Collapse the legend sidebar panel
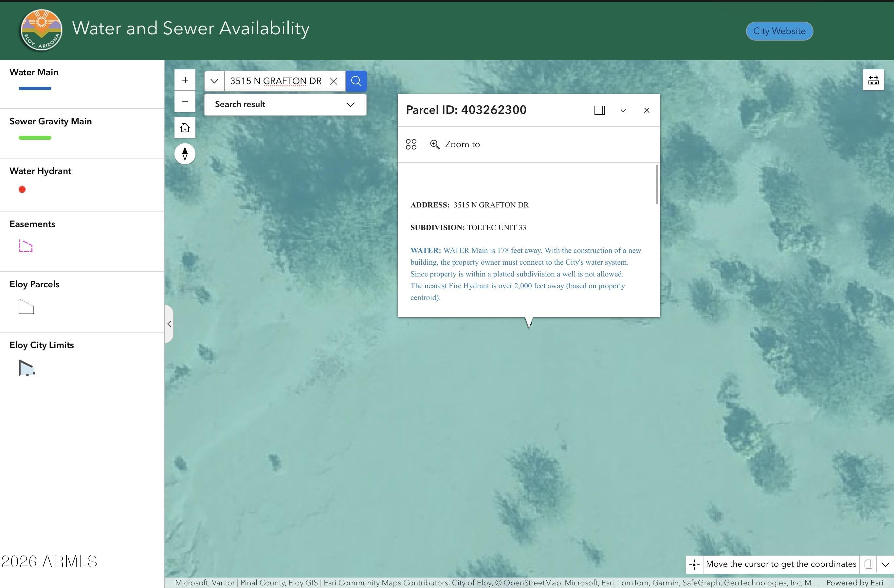The height and width of the screenshot is (588, 894). (x=169, y=324)
